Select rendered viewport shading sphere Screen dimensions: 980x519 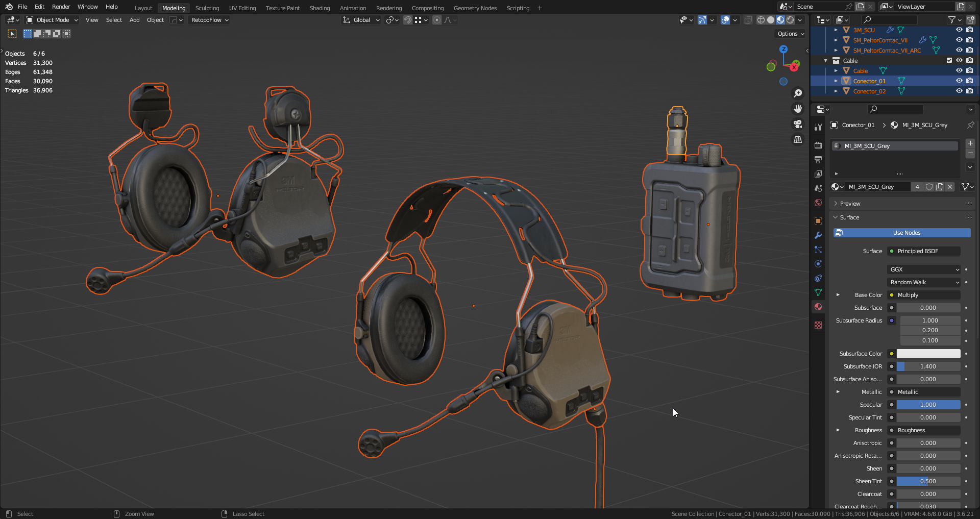coord(790,20)
